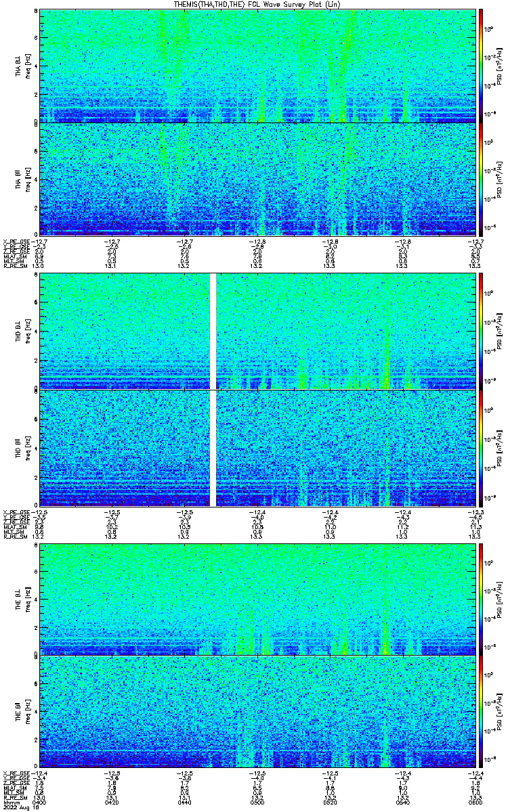Click the white data gap in THD B-perpendicular panel
508x812 pixels.
coord(213,332)
